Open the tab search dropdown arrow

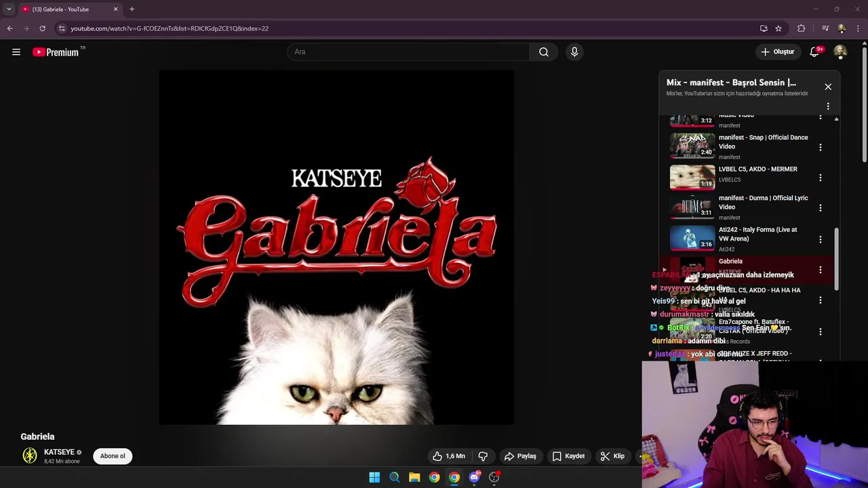[8, 9]
